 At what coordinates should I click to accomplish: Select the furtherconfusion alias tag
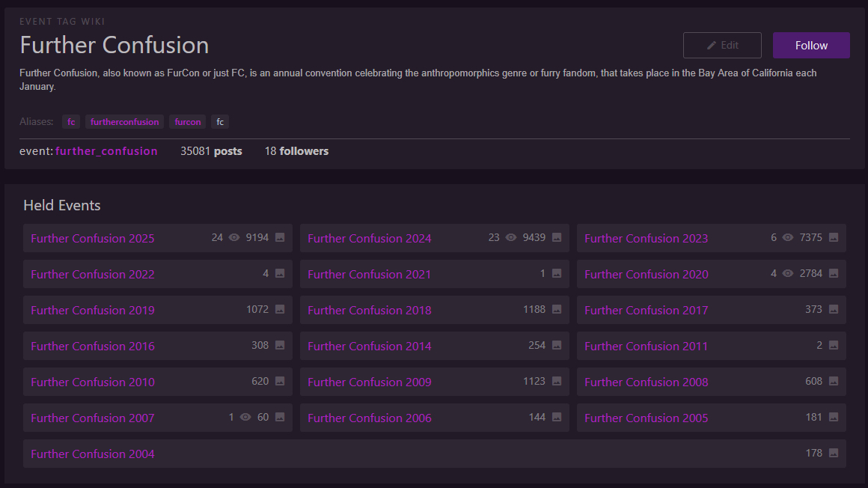[x=125, y=122]
